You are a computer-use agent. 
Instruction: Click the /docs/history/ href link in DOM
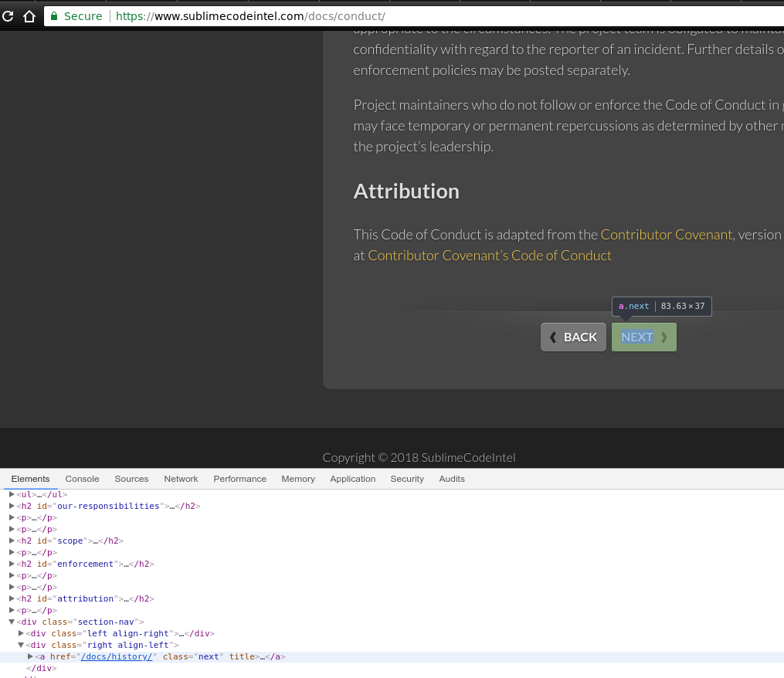pyautogui.click(x=117, y=656)
